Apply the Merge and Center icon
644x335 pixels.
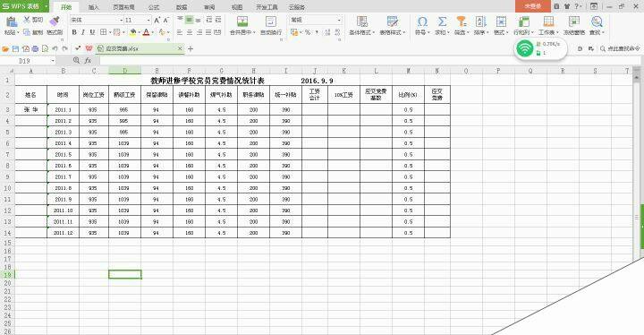click(x=242, y=21)
